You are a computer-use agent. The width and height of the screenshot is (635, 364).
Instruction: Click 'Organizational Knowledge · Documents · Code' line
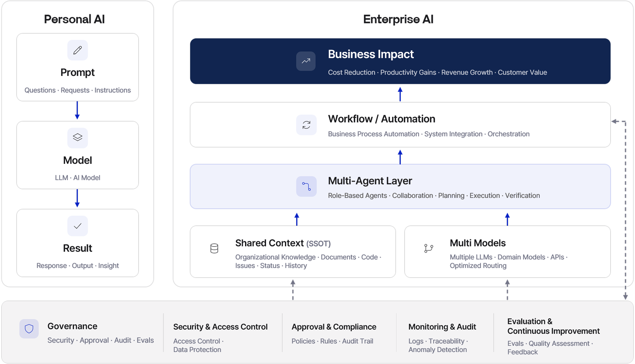pos(308,257)
